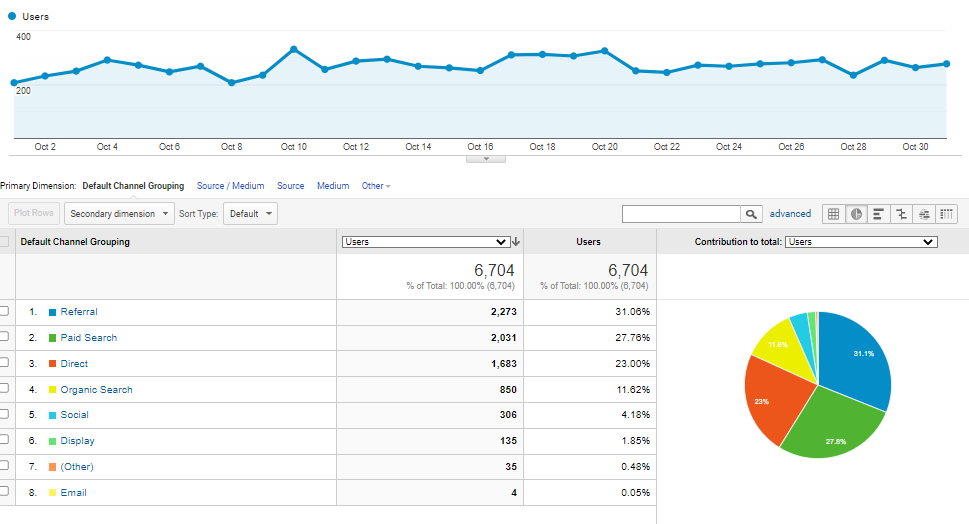Click the sort arrow beside Users column
This screenshot has width=969, height=524.
tap(516, 242)
